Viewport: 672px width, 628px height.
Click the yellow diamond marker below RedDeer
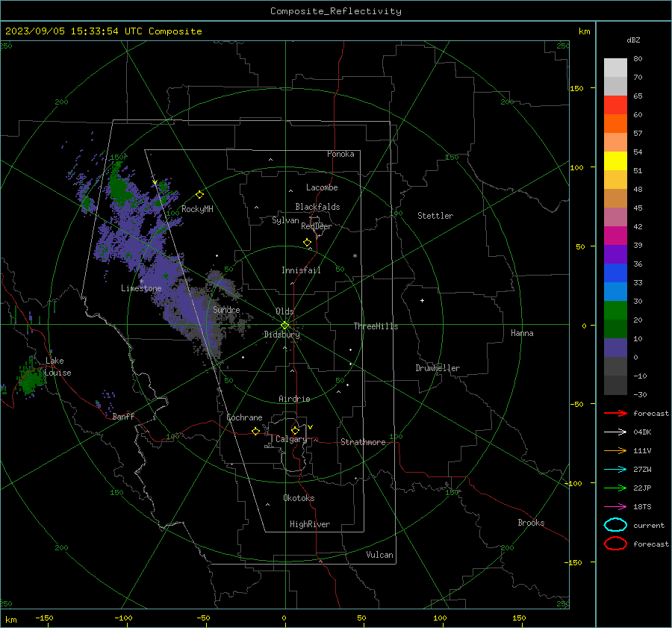click(307, 243)
